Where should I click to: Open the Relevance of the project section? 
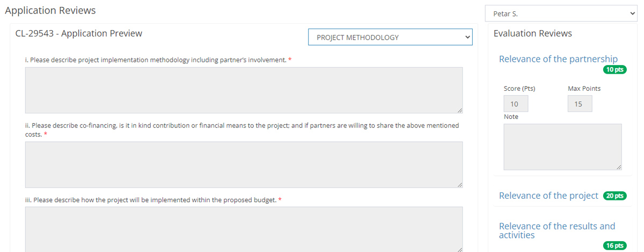tap(548, 196)
